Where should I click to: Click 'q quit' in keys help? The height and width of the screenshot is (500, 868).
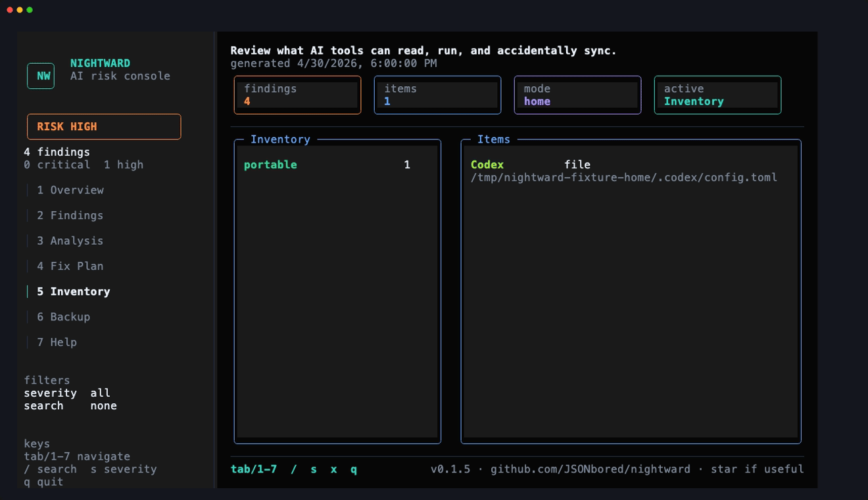pyautogui.click(x=43, y=482)
